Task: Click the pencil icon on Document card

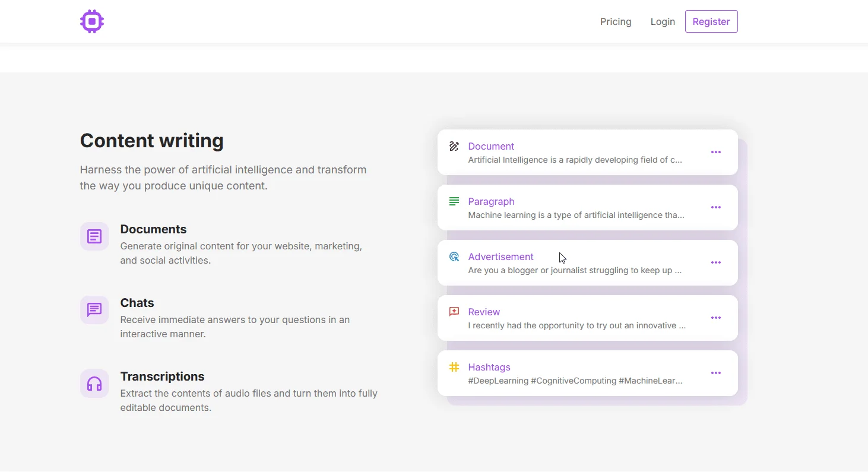Action: (x=454, y=146)
